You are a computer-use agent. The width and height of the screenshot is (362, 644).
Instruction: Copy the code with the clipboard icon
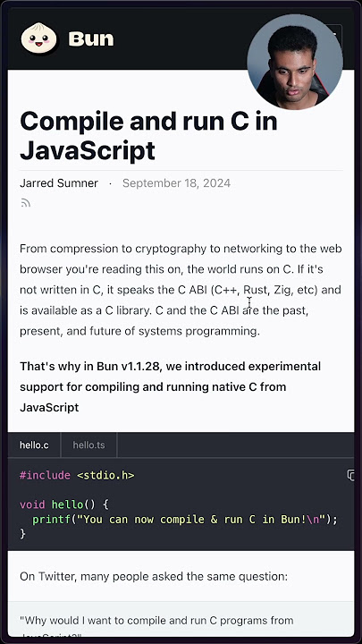pos(351,475)
